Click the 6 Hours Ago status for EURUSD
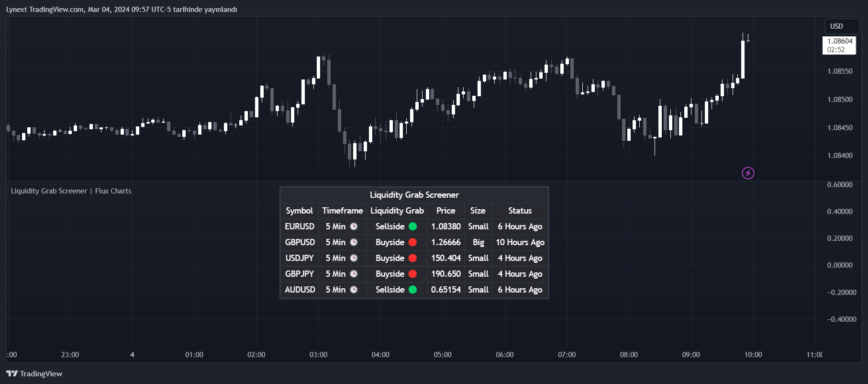The width and height of the screenshot is (868, 384). tap(520, 226)
